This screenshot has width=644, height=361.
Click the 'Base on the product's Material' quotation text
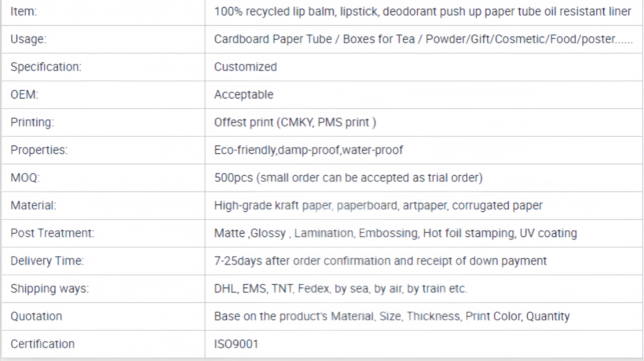coord(392,317)
